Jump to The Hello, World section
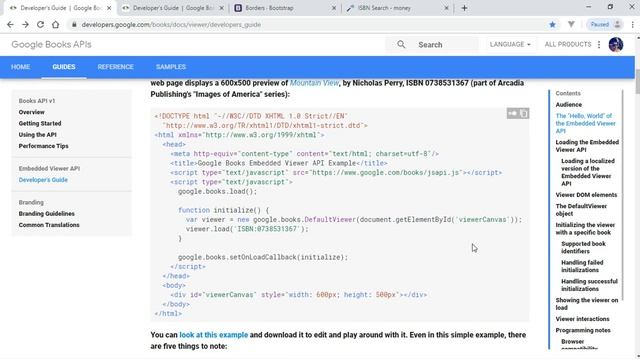Image resolution: width=640 pixels, height=360 pixels. (586, 123)
